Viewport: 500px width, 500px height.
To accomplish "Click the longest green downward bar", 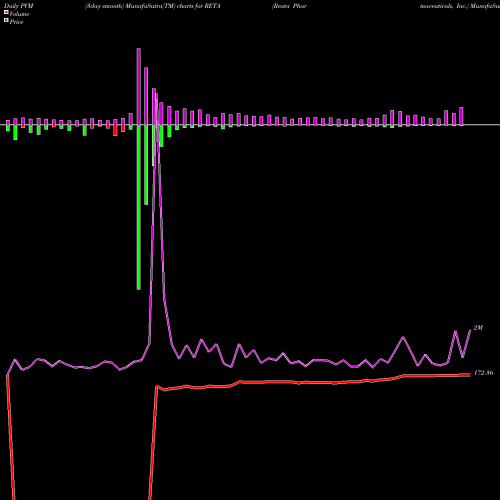I will pyautogui.click(x=139, y=207).
